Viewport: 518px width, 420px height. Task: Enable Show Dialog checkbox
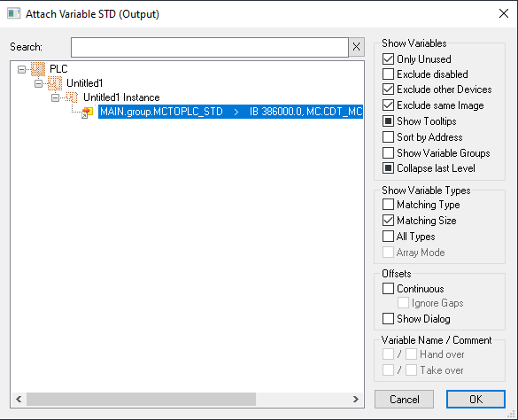(x=388, y=319)
